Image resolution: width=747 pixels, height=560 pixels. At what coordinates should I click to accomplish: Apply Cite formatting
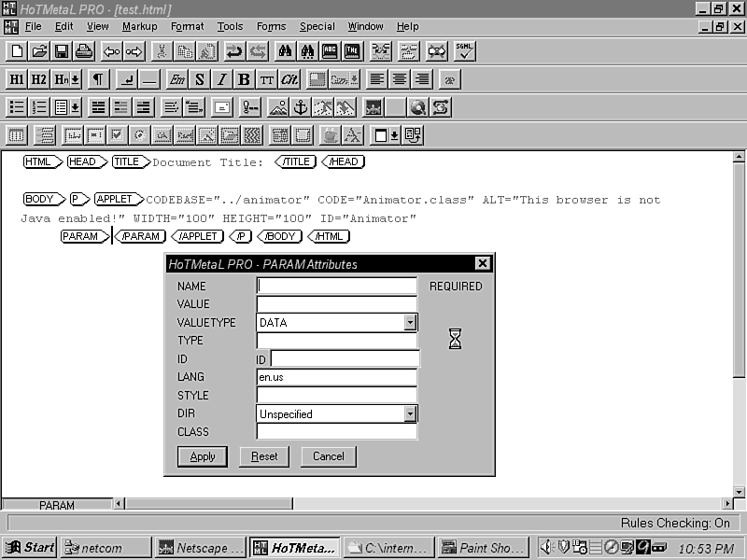pos(289,79)
